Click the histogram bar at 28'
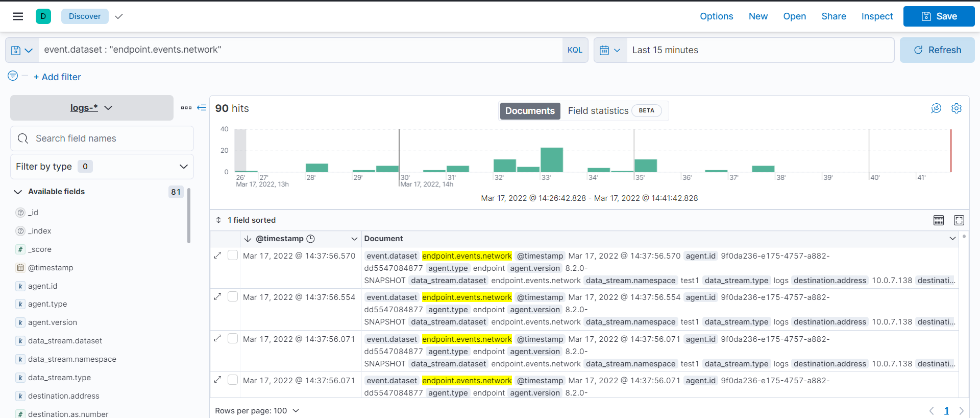This screenshot has width=980, height=418. click(x=317, y=168)
